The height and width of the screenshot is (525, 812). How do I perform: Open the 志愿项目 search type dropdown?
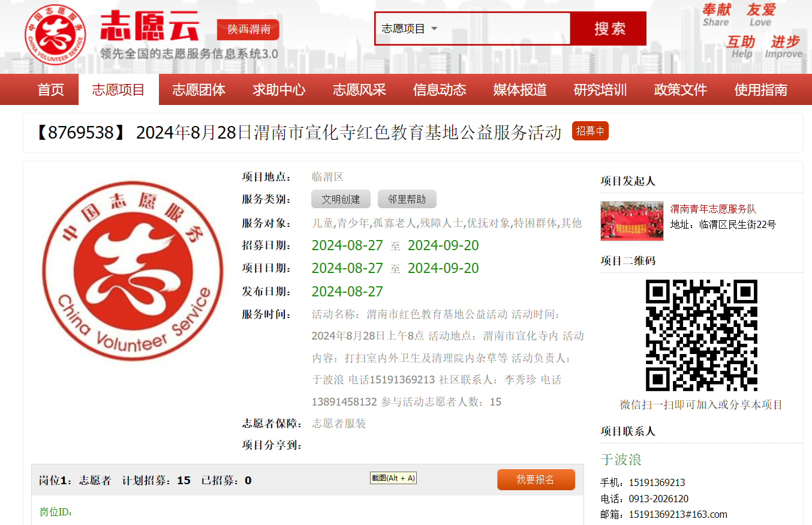click(410, 29)
